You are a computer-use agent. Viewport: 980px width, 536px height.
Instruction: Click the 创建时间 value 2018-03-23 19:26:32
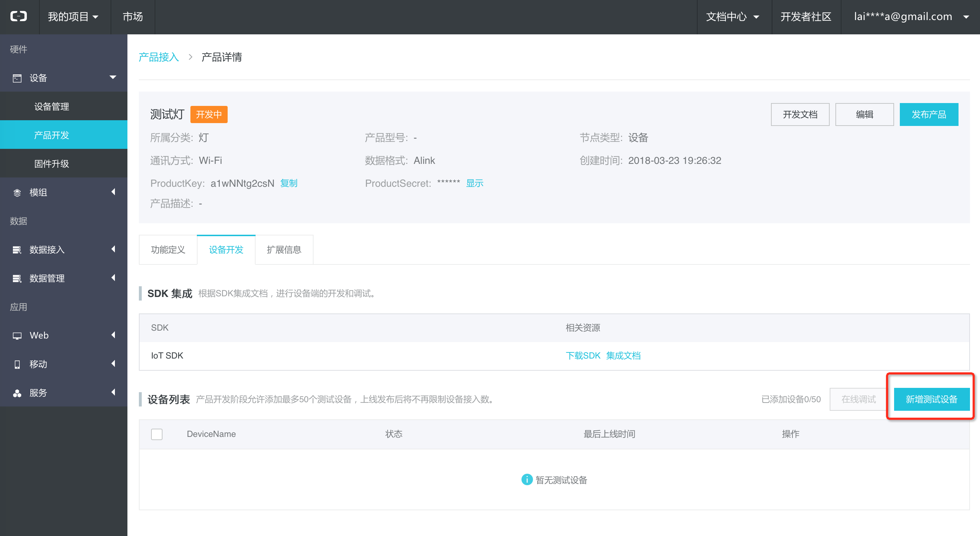click(x=675, y=160)
